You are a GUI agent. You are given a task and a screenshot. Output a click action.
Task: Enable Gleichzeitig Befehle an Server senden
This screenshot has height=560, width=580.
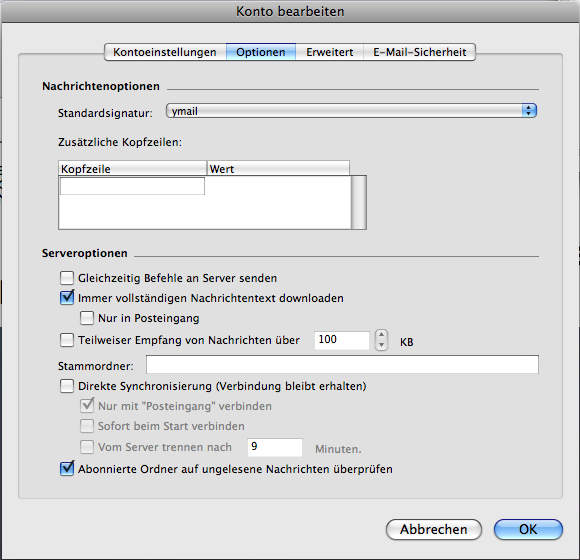point(67,278)
